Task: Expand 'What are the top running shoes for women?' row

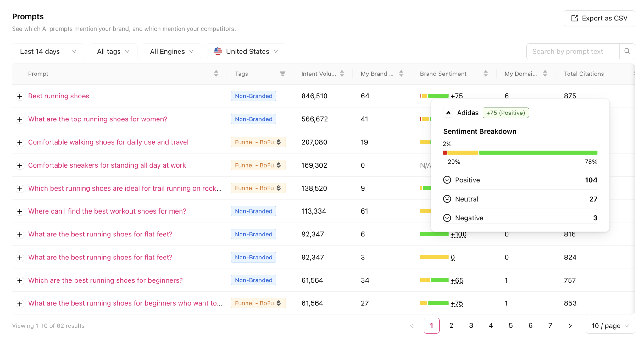Action: pos(20,119)
